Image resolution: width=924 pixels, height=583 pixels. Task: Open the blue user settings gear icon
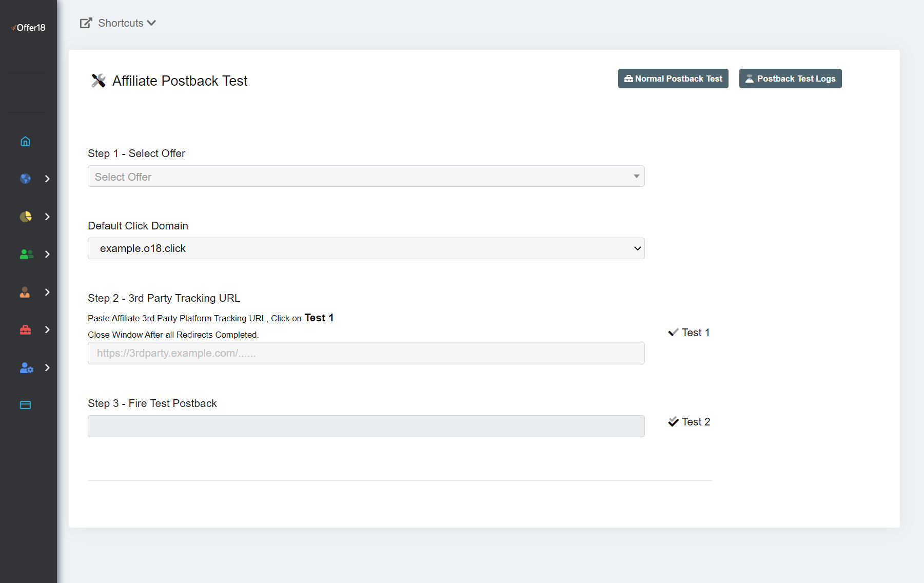pyautogui.click(x=26, y=367)
